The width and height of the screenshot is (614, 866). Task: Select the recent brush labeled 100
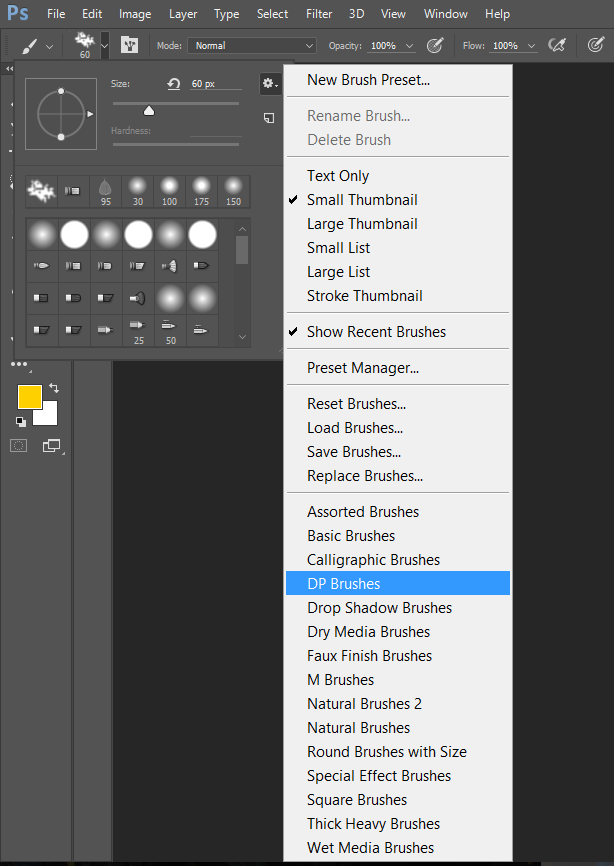pyautogui.click(x=170, y=191)
